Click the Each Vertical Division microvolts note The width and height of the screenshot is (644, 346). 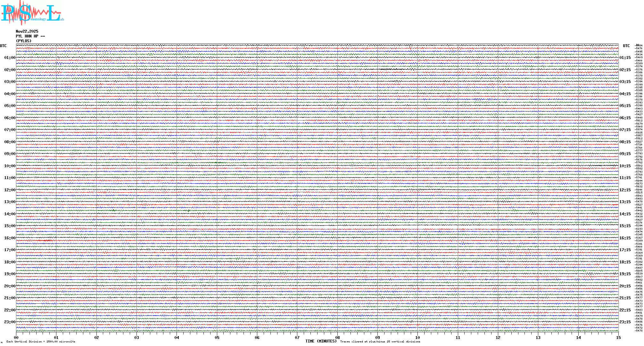click(41, 342)
